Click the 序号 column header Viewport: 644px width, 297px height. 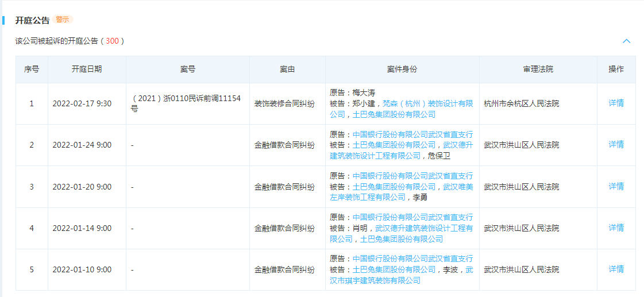[x=32, y=70]
